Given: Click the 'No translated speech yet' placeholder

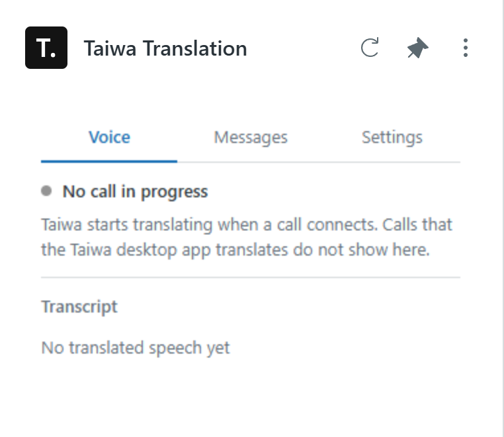Looking at the screenshot, I should pyautogui.click(x=136, y=348).
